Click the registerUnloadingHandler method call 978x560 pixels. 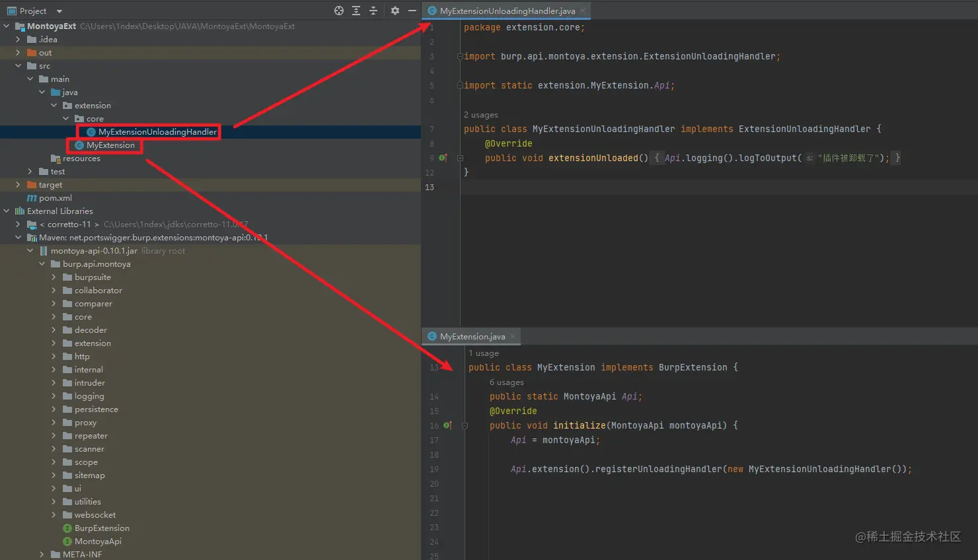tap(659, 470)
